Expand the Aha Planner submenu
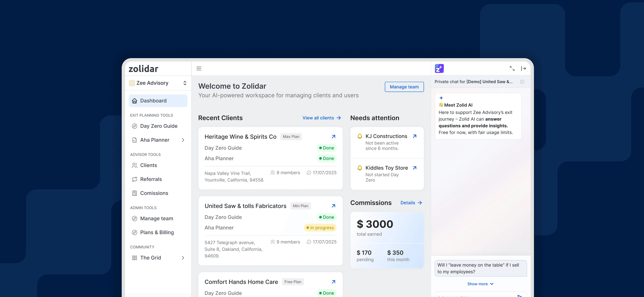 pos(183,140)
